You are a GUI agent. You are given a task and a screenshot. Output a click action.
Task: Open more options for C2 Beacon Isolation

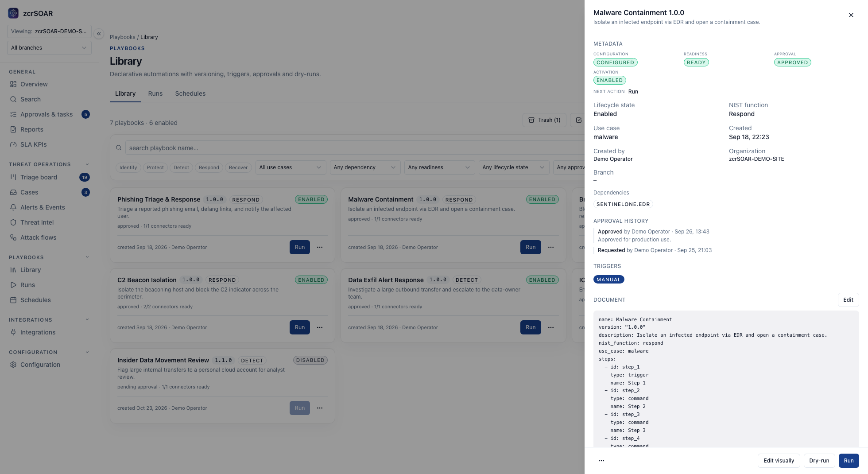(x=320, y=327)
